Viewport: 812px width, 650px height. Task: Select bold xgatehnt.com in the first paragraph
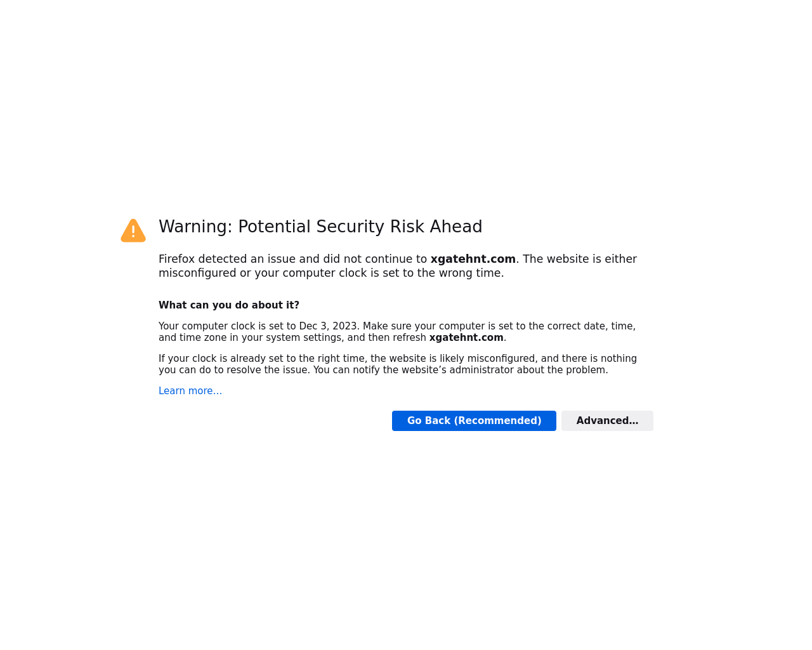pos(473,259)
